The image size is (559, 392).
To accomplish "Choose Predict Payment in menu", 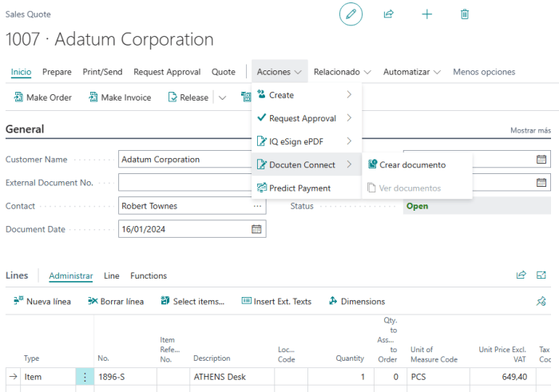I will [307, 188].
